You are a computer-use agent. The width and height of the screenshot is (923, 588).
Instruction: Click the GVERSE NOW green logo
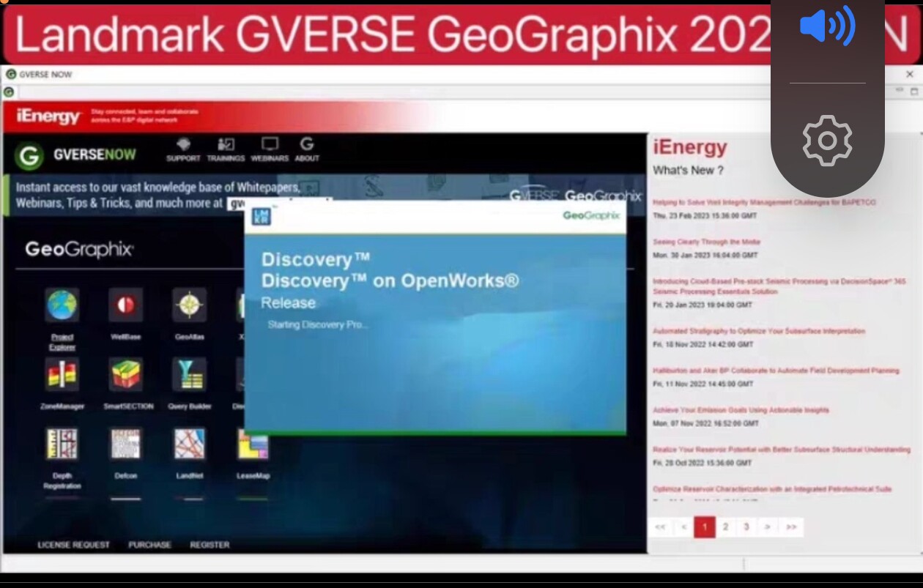30,155
